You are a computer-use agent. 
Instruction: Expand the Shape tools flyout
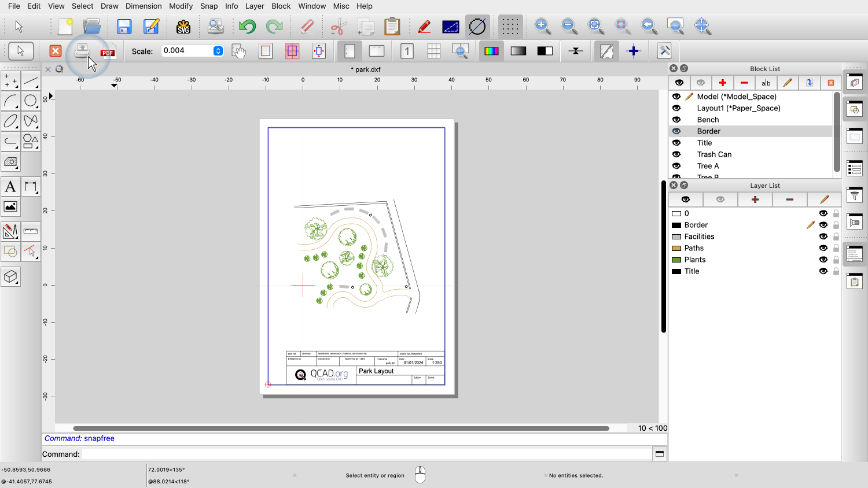coord(31,141)
